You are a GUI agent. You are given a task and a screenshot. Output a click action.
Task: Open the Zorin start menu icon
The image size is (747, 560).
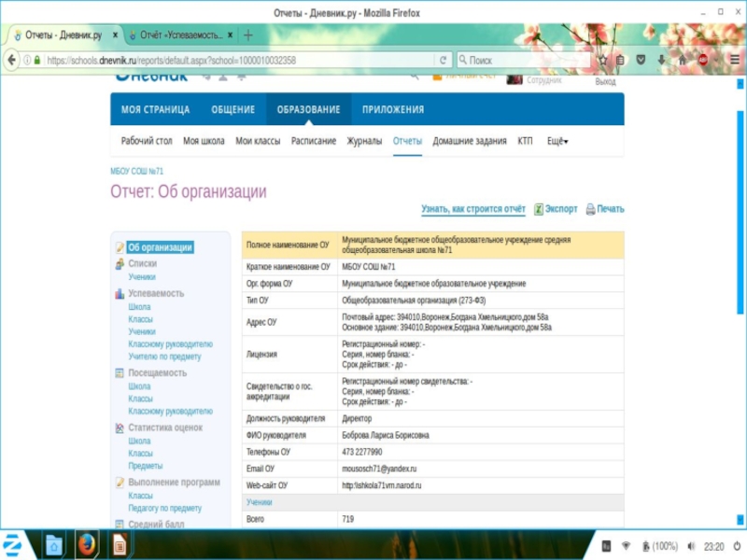tap(15, 544)
